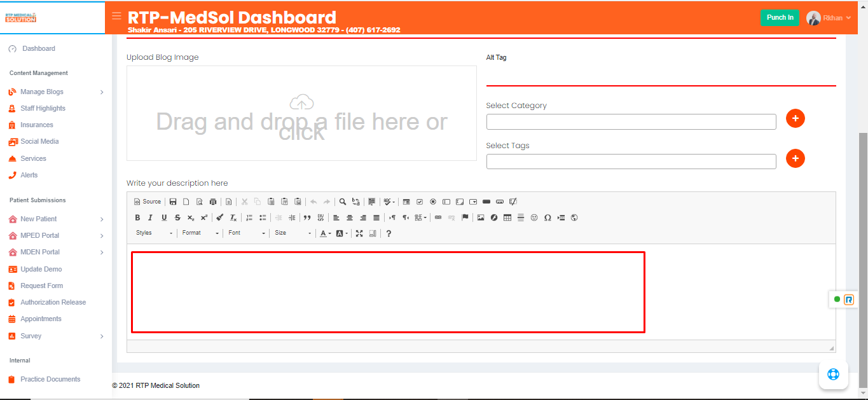Click the Create Div Container icon
Viewport: 868px width, 400px height.
320,217
